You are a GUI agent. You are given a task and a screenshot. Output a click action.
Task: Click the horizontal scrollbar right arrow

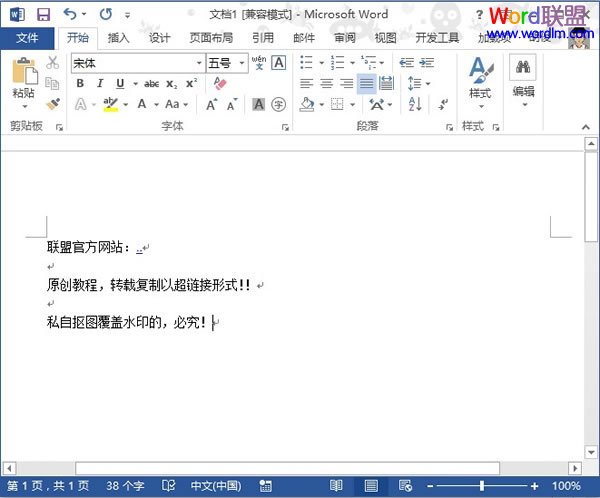point(574,468)
